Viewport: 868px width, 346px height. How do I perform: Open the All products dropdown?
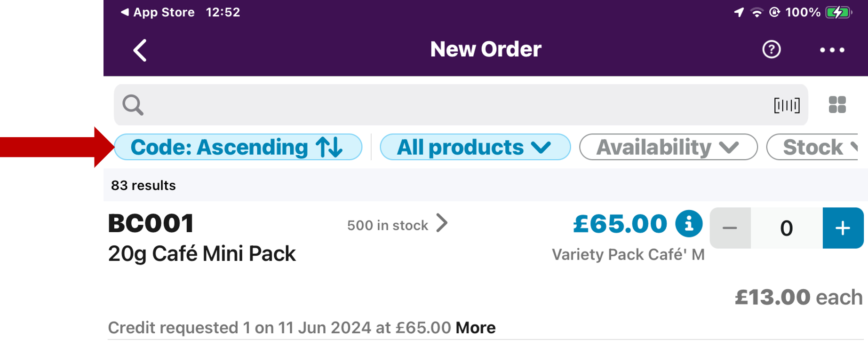[x=475, y=147]
